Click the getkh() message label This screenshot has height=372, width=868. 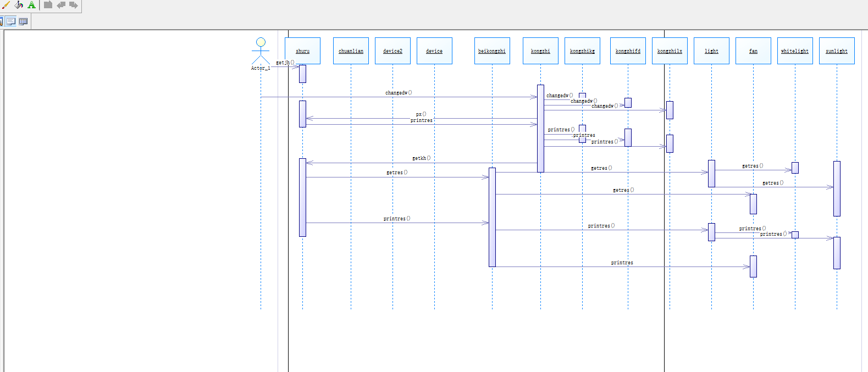click(x=421, y=158)
